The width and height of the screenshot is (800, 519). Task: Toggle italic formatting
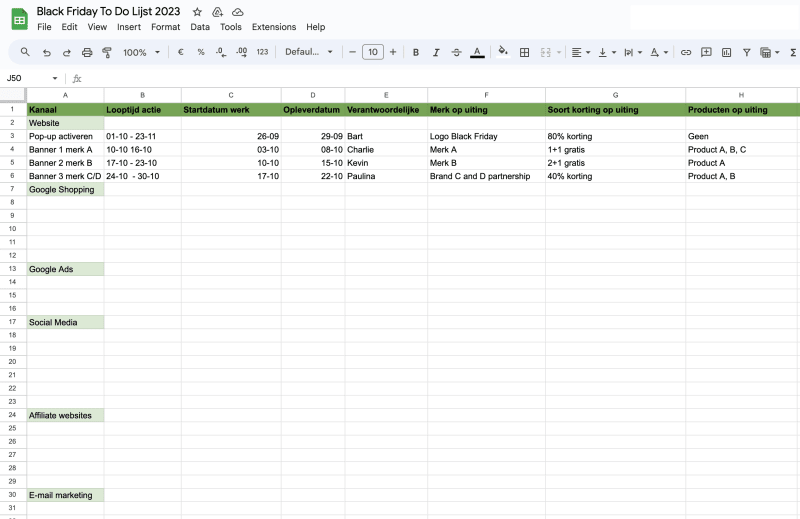436,52
